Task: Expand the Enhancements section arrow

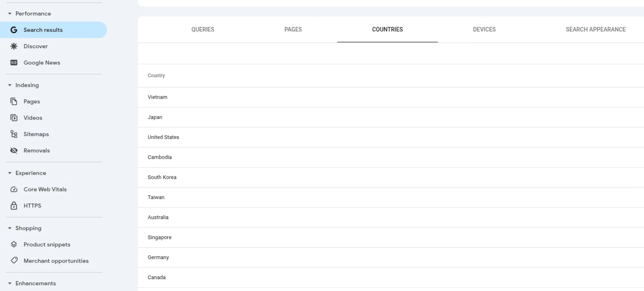Action: (x=10, y=283)
